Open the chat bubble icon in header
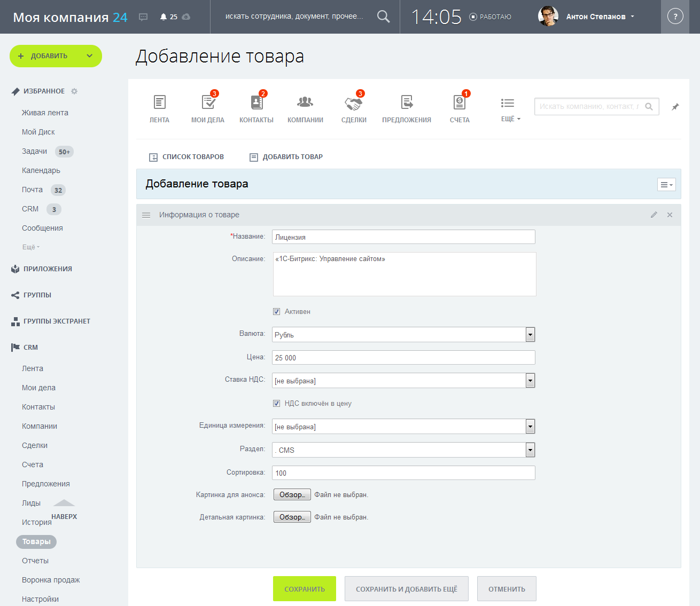 click(143, 17)
